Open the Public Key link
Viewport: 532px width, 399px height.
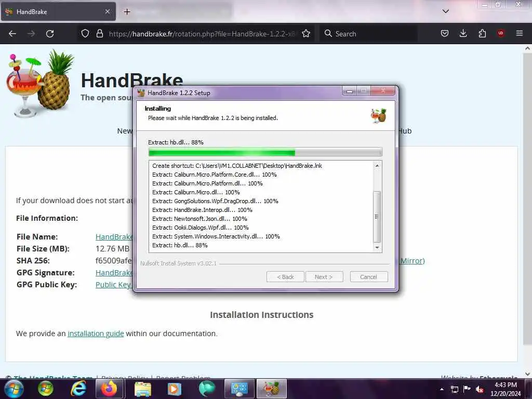tap(114, 285)
